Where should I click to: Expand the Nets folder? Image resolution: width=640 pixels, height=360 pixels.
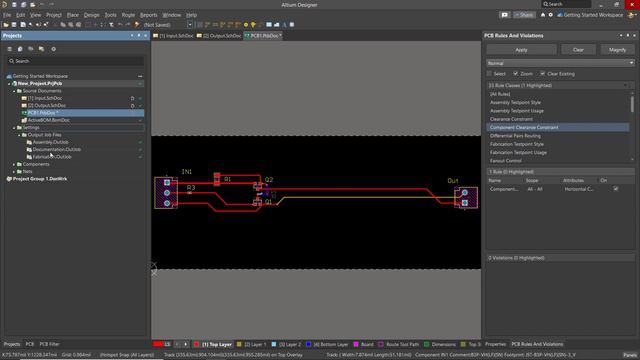(x=14, y=171)
